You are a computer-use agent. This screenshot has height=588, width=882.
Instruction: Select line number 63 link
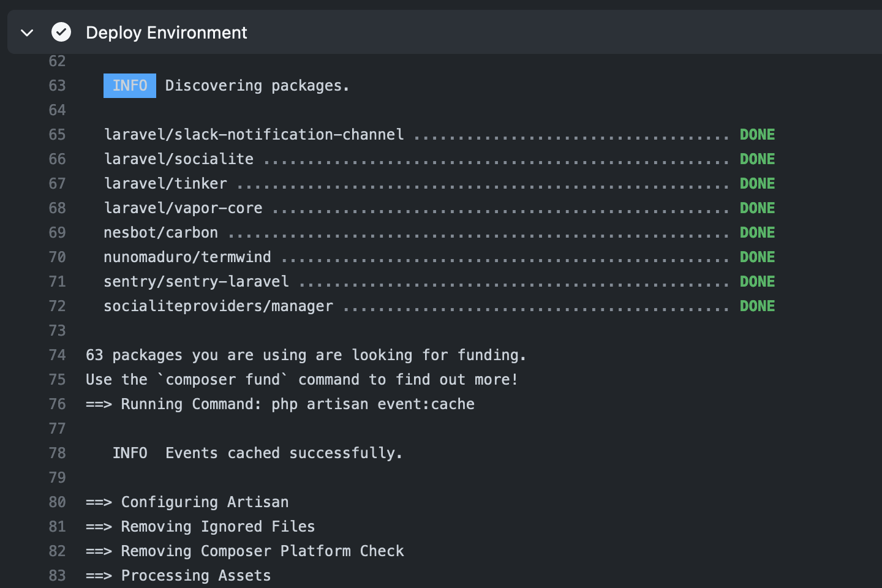pyautogui.click(x=57, y=86)
